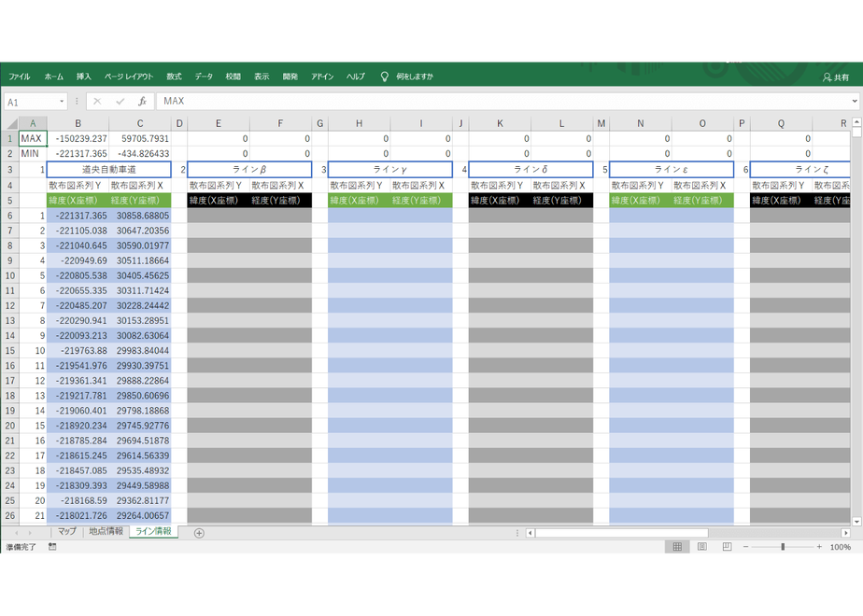Open the 校閲 ribbon tab
The width and height of the screenshot is (863, 616).
pos(233,77)
